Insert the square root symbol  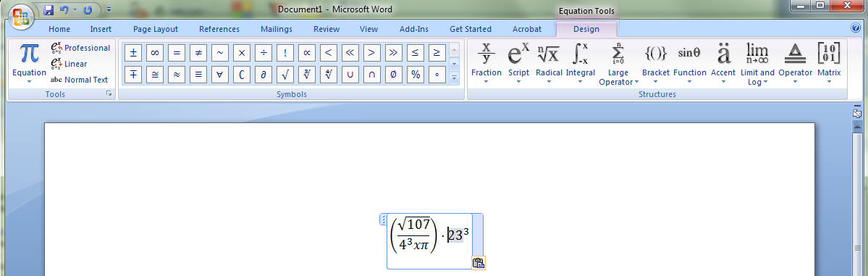285,75
